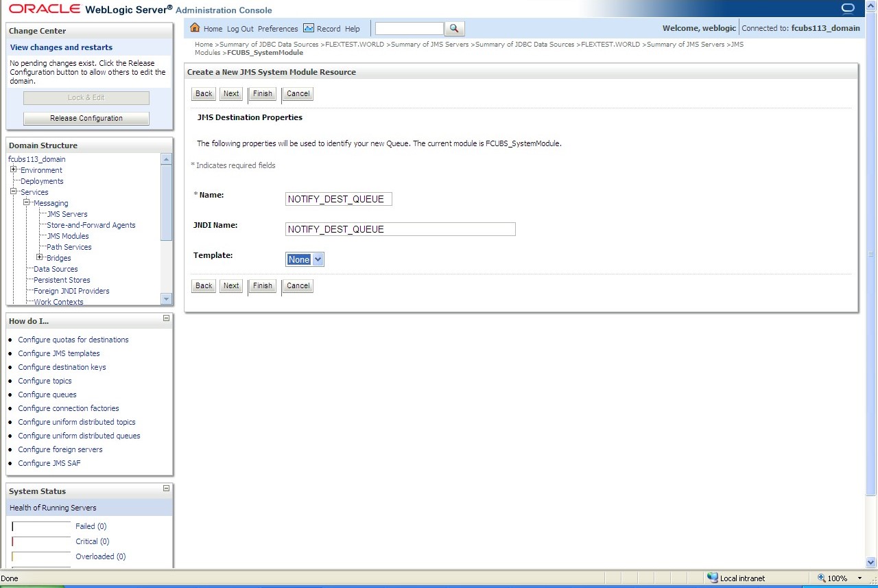
Task: Click the page vertical scrollbar down arrow
Action: tap(872, 562)
